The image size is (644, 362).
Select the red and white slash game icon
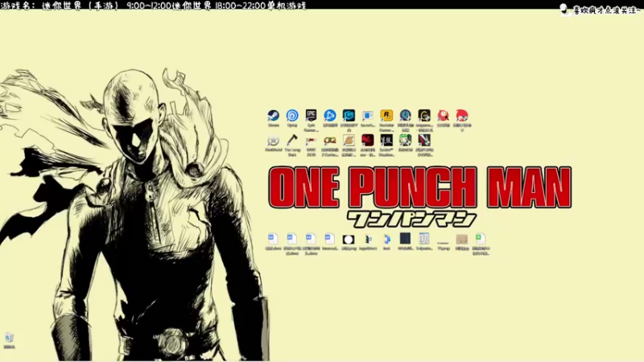[424, 140]
